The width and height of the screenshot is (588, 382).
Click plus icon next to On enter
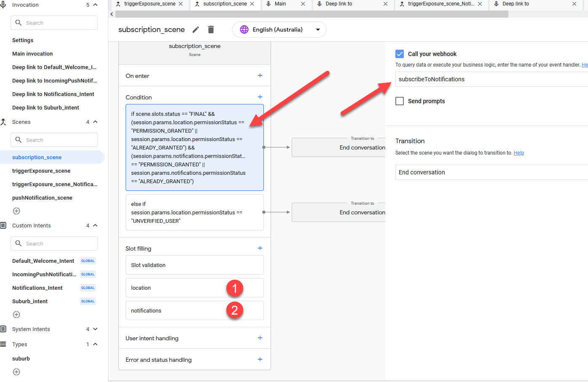point(260,75)
